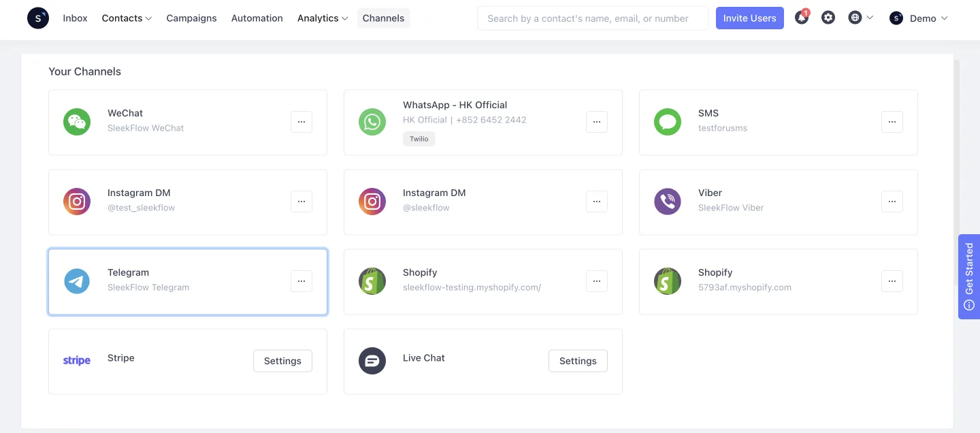Open the Campaigns menu item

coord(191,18)
